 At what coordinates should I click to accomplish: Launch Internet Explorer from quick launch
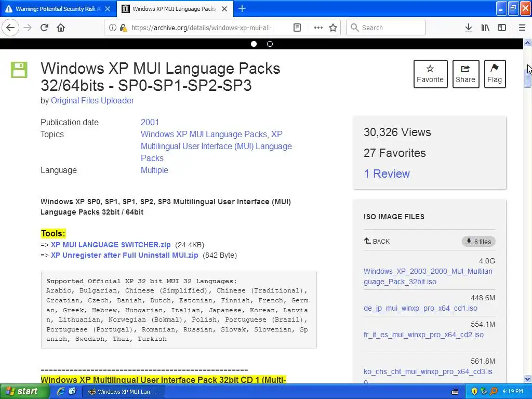61,392
